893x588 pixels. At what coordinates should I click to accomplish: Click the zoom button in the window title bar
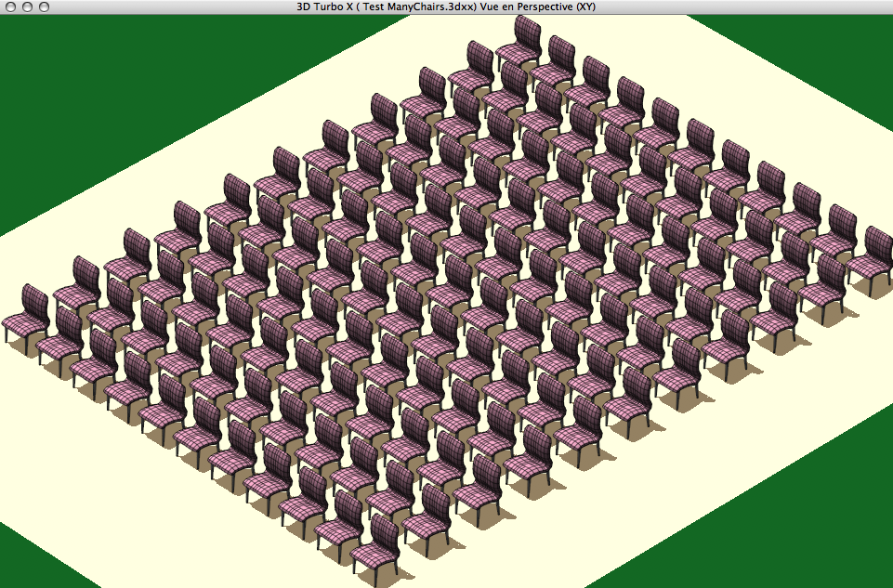[44, 7]
